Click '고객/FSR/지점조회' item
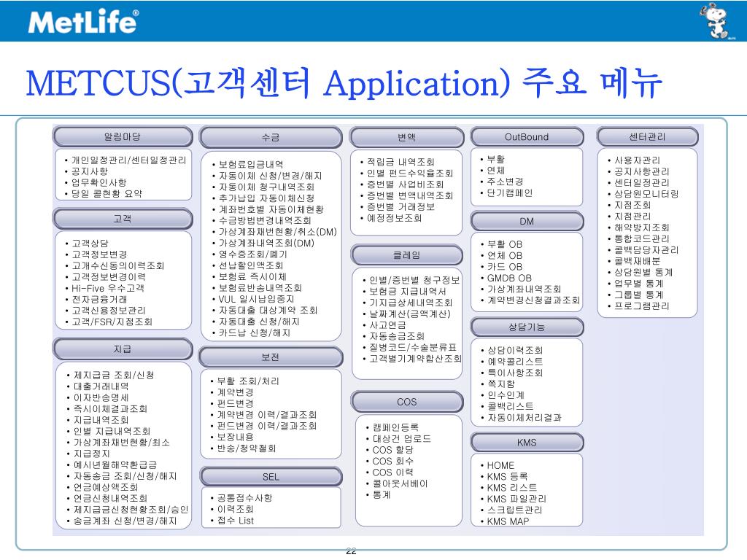The image size is (747, 560). pyautogui.click(x=112, y=322)
